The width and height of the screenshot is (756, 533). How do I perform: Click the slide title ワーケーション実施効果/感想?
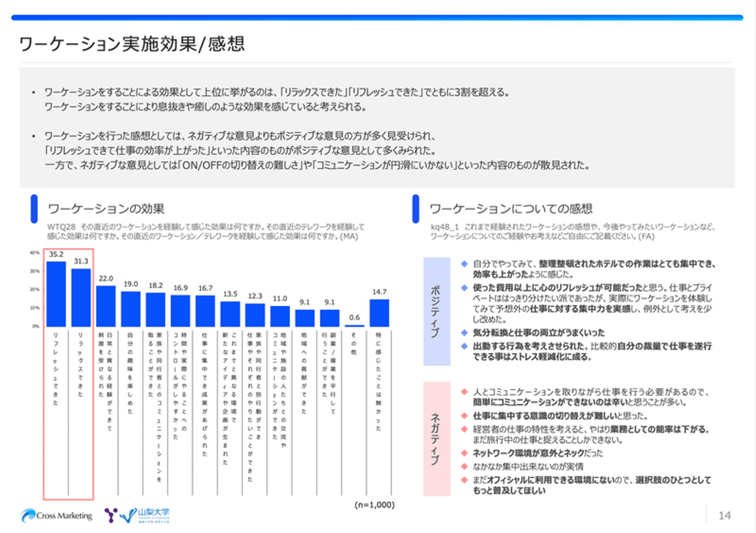point(132,44)
